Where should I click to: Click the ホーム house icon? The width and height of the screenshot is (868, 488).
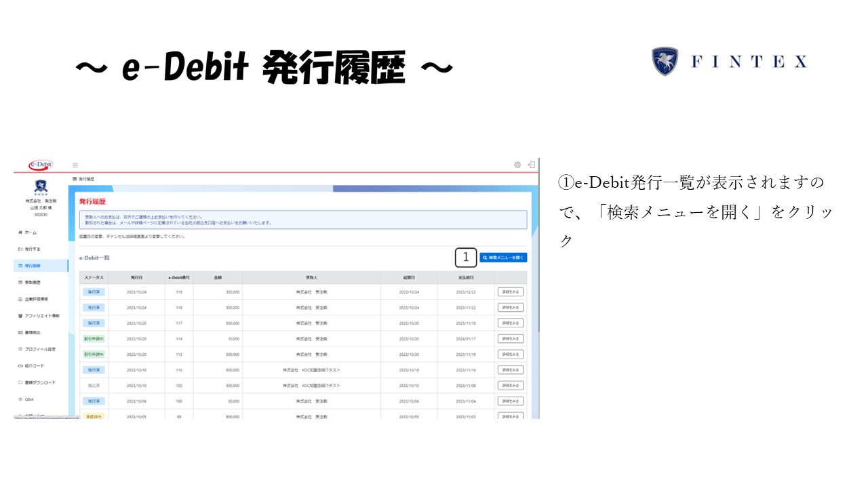20,232
